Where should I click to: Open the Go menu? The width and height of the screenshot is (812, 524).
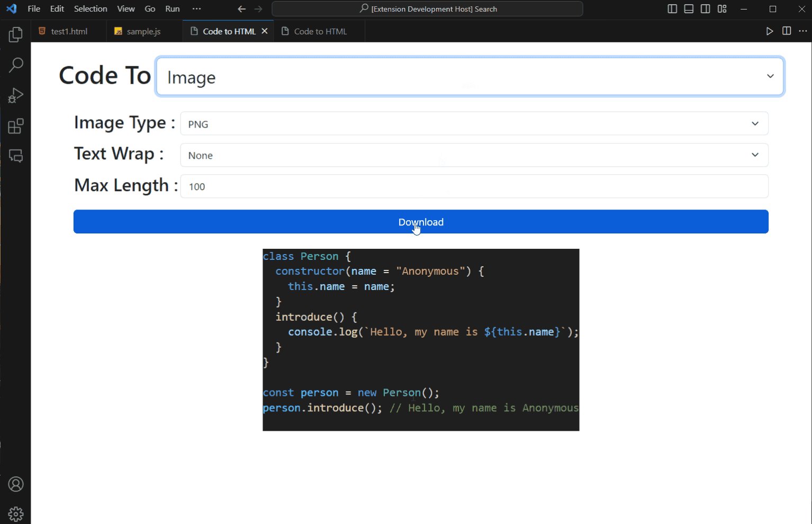click(150, 9)
